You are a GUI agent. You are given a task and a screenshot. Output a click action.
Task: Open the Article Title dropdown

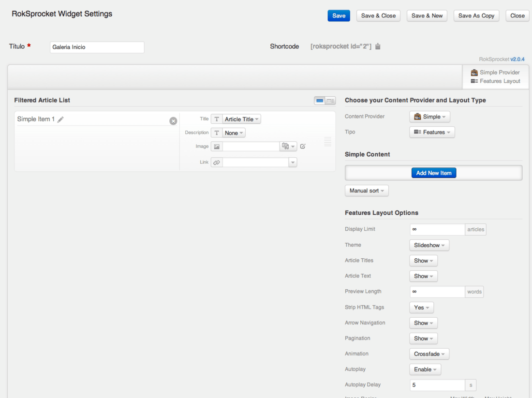(x=241, y=119)
